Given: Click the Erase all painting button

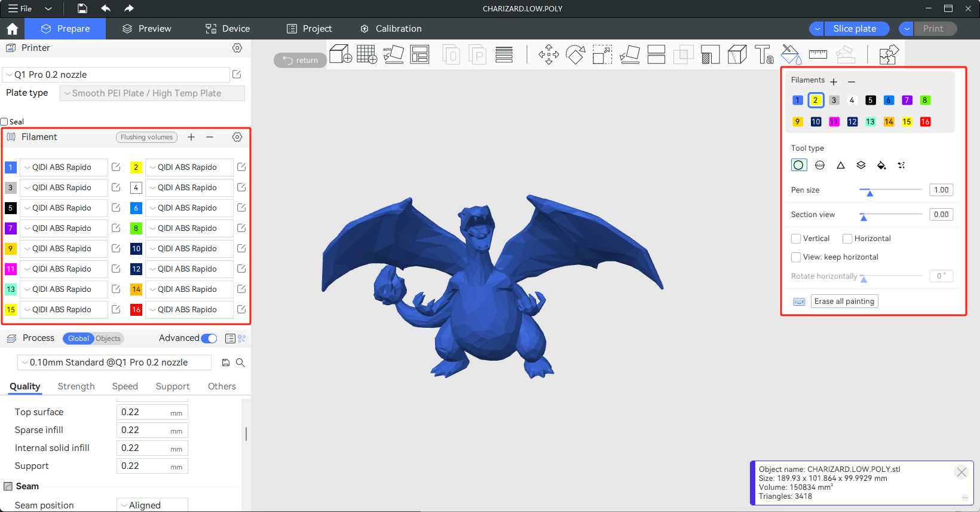Looking at the screenshot, I should pos(844,301).
